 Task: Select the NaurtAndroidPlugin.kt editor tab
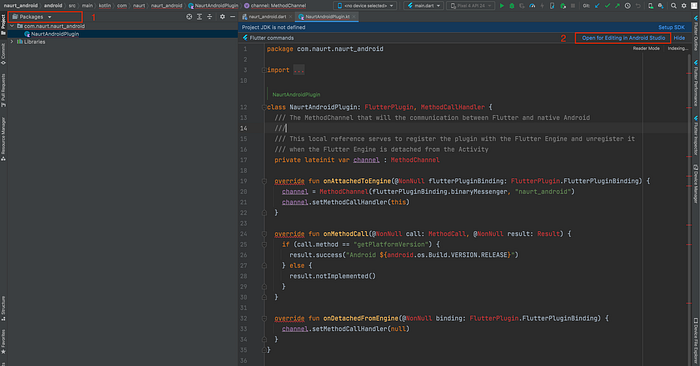[327, 17]
